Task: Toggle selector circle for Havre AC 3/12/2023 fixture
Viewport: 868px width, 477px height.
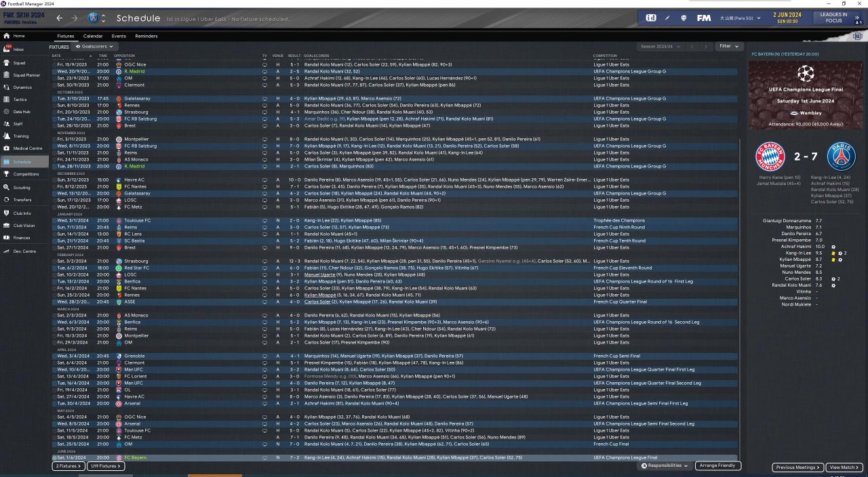Action: (x=53, y=180)
